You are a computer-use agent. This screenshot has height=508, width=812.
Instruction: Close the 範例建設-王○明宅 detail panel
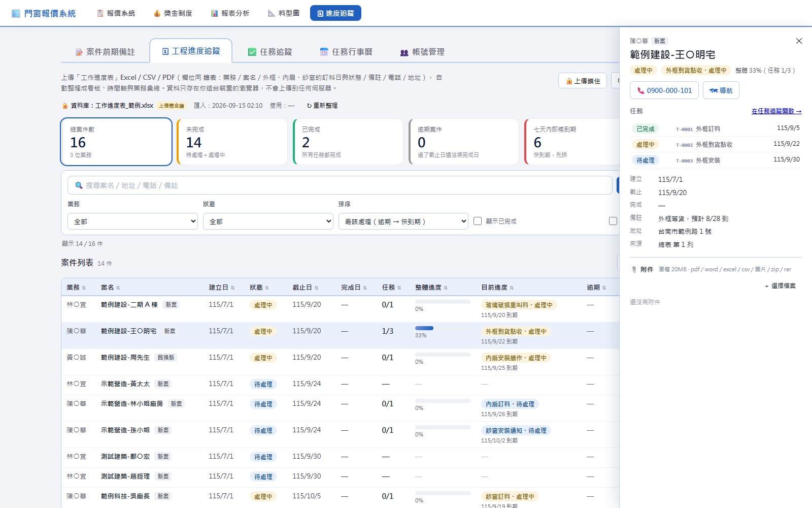pos(799,41)
